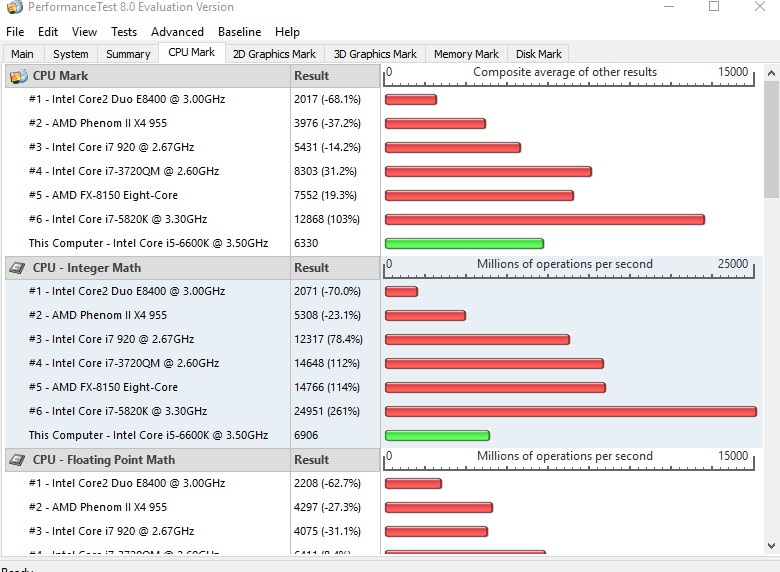Switch to the 3D Graphics Mark tab

[375, 54]
